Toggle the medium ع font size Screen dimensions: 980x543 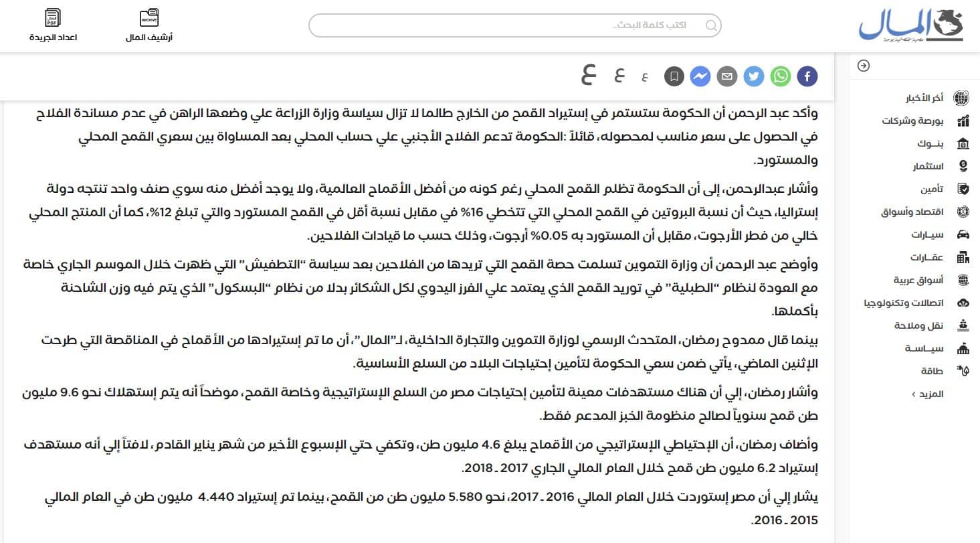click(619, 76)
